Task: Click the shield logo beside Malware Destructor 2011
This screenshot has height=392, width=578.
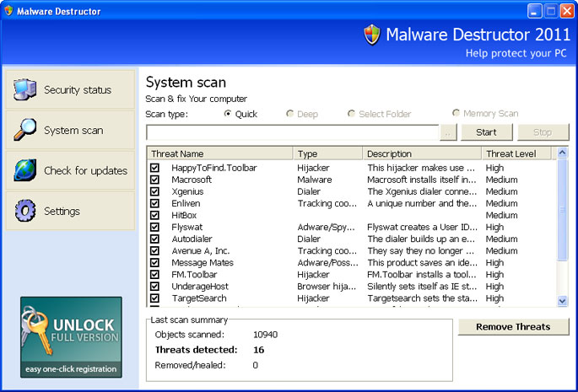Action: (x=372, y=35)
